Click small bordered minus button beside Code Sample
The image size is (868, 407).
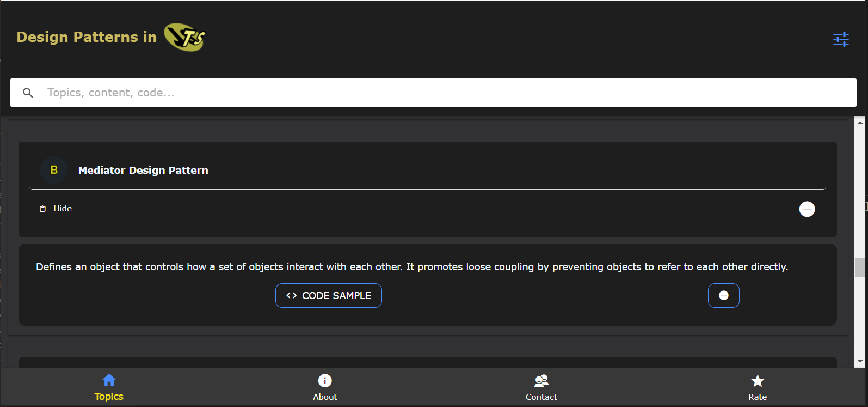coord(724,295)
